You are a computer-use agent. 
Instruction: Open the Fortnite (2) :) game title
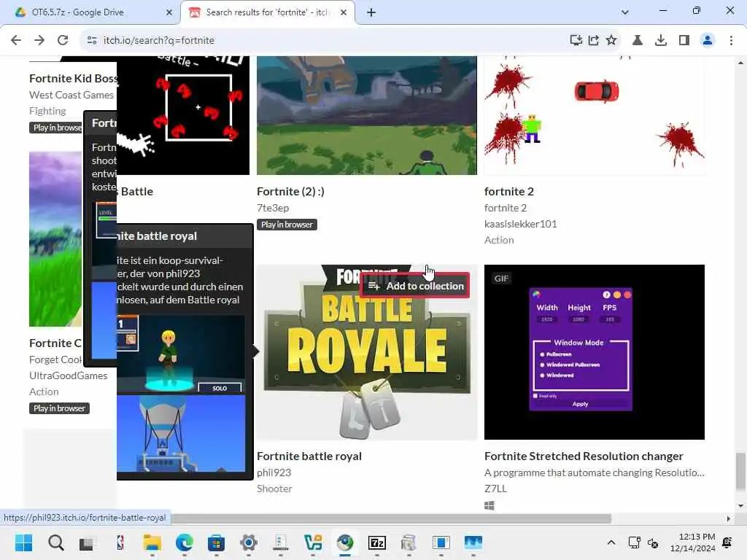[290, 192]
